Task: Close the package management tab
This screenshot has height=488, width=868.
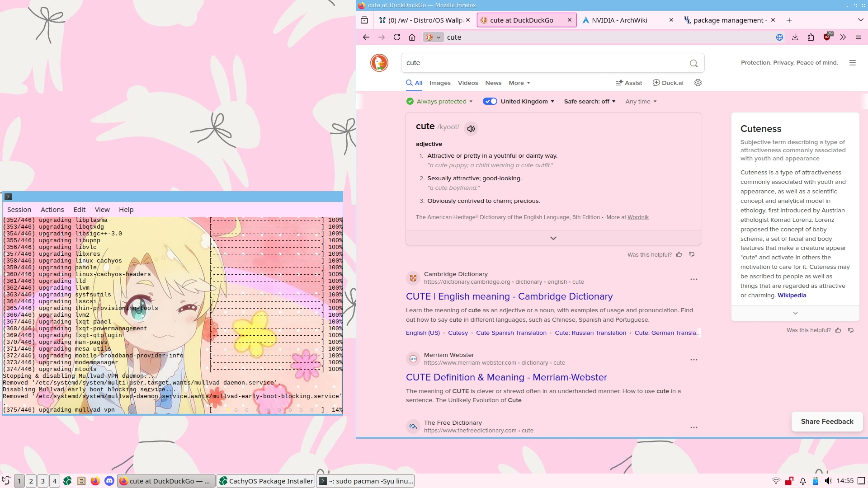Action: [x=773, y=20]
